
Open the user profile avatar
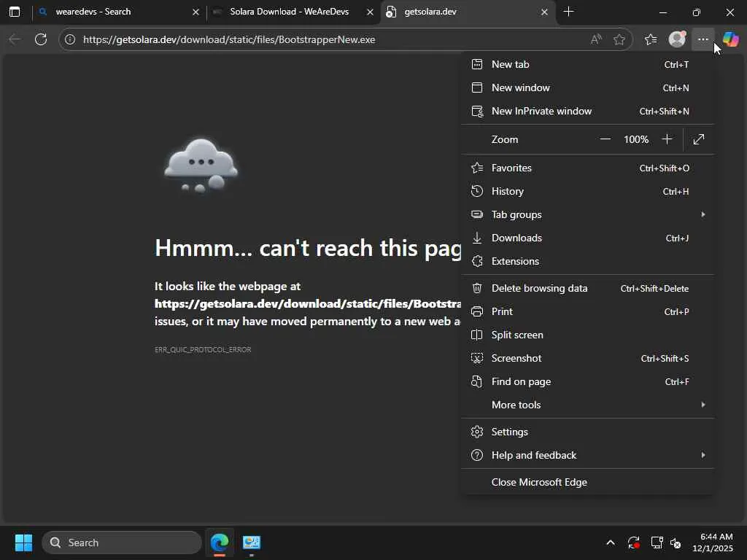pos(677,39)
